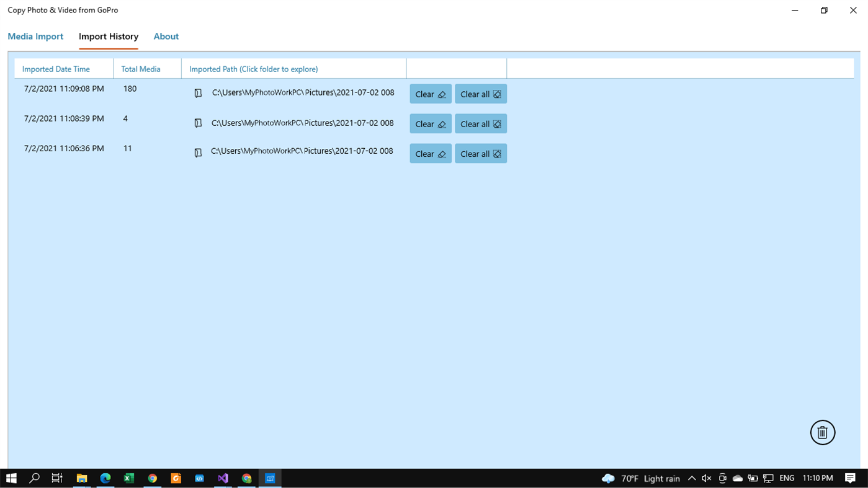This screenshot has width=868, height=488.
Task: Open the GoPro importer icon in the taskbar
Action: [x=269, y=478]
